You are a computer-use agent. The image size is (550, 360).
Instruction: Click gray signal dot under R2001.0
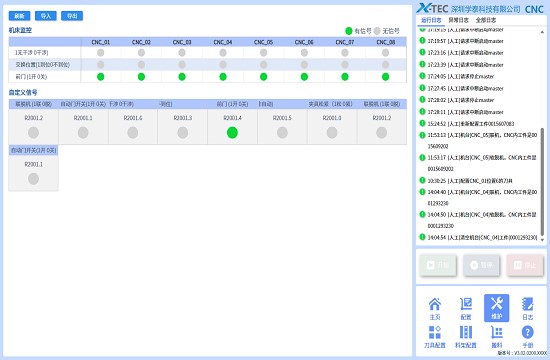click(x=332, y=133)
